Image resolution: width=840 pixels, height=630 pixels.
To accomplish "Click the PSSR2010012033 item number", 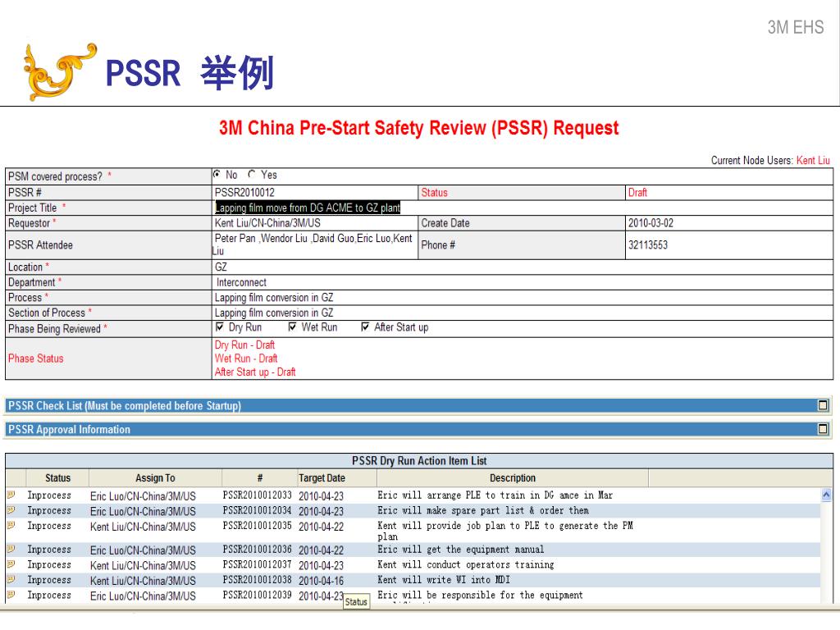I will [257, 495].
